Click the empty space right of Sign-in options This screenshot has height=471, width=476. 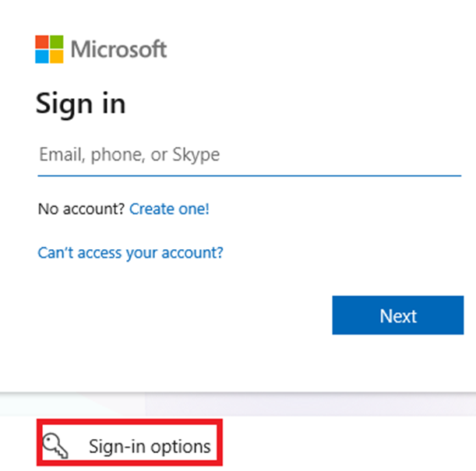(x=343, y=446)
